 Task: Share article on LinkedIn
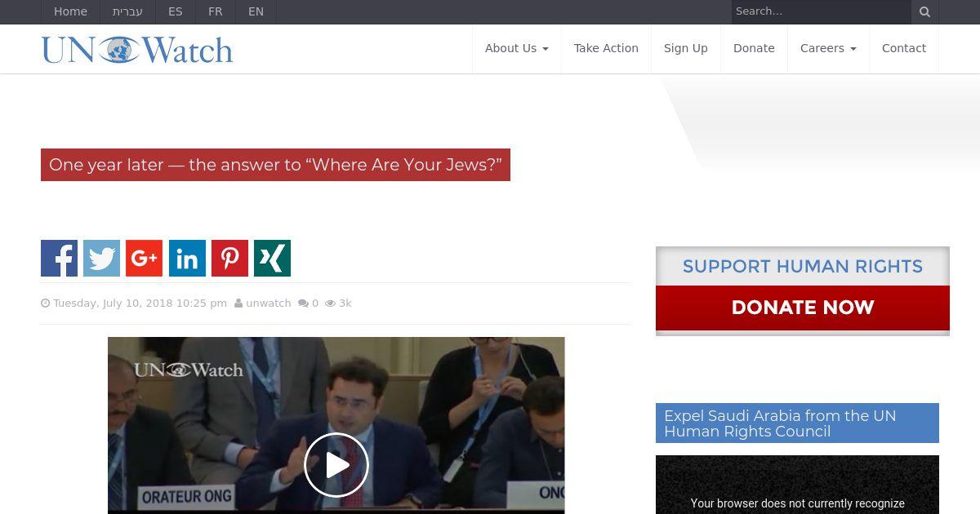187,258
